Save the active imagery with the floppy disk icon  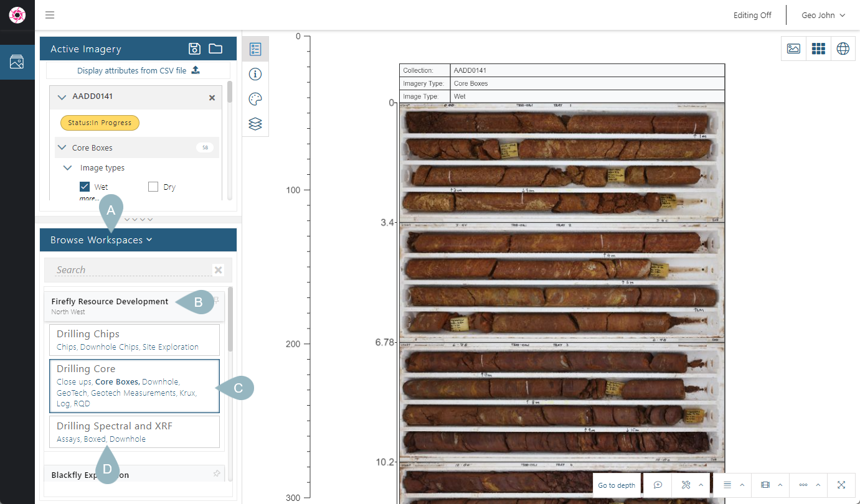coord(194,49)
